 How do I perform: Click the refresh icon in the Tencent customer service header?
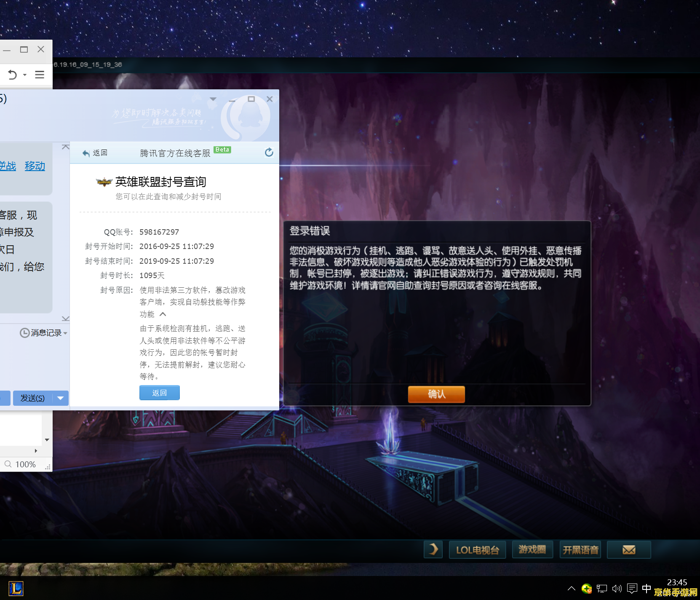269,153
